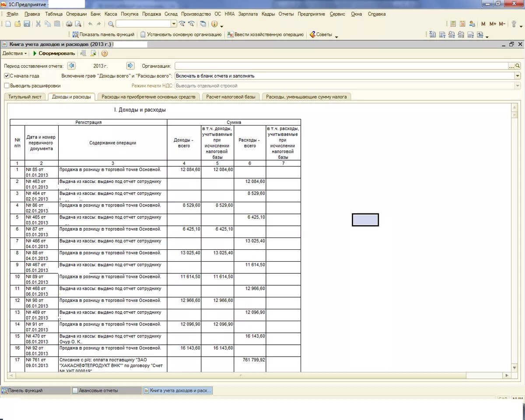
Task: Expand the search field dropdown arrow
Action: 174,24
